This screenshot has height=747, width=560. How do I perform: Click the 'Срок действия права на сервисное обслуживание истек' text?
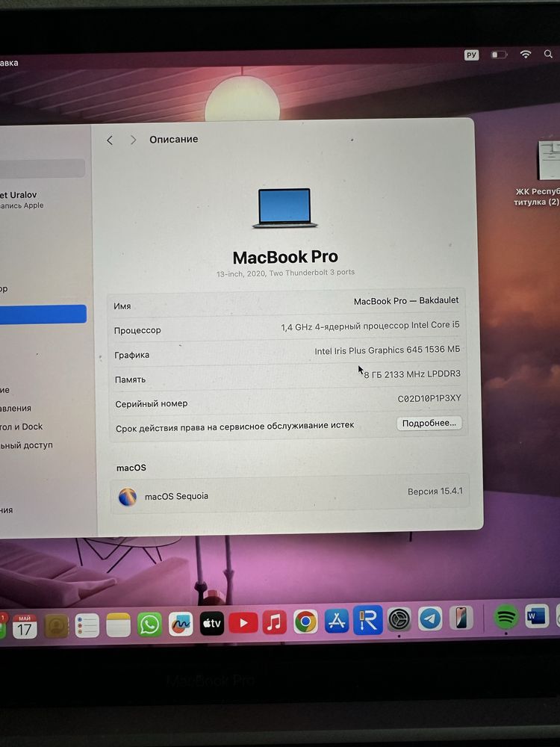pyautogui.click(x=234, y=427)
